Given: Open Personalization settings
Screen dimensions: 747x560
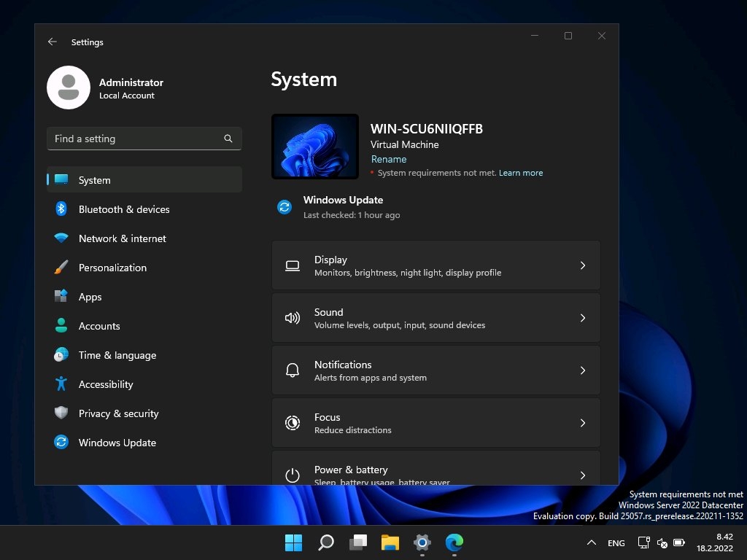Looking at the screenshot, I should click(x=144, y=267).
